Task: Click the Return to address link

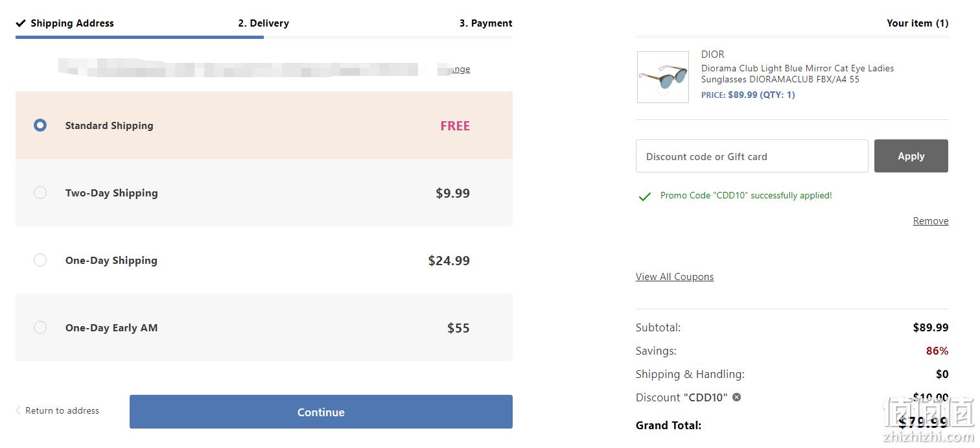Action: [62, 410]
